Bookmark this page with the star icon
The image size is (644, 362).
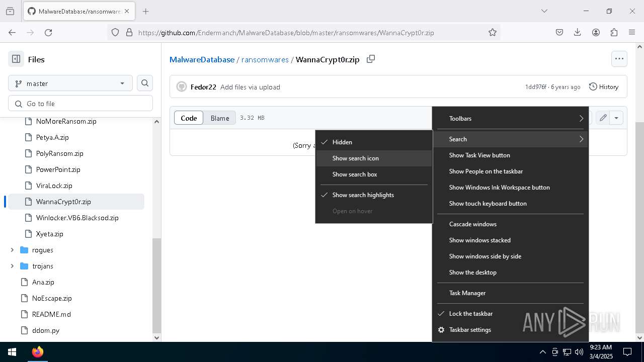coord(493,32)
